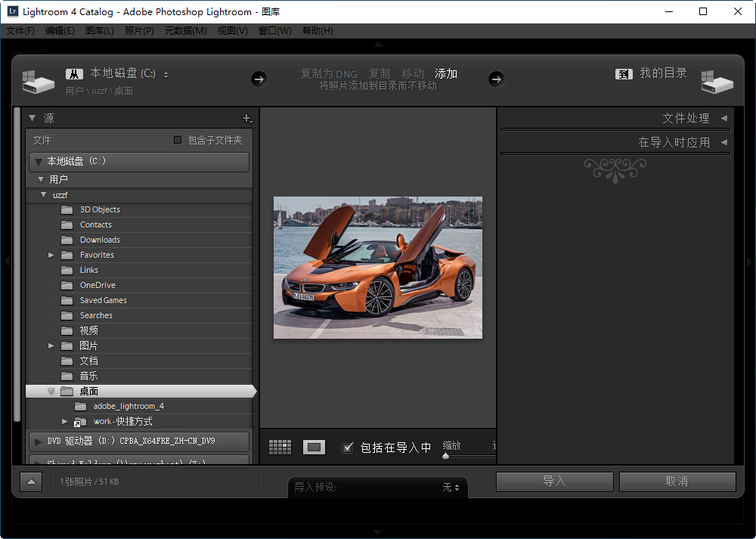Click the Contacts folder icon
Image resolution: width=756 pixels, height=539 pixels.
click(x=67, y=225)
